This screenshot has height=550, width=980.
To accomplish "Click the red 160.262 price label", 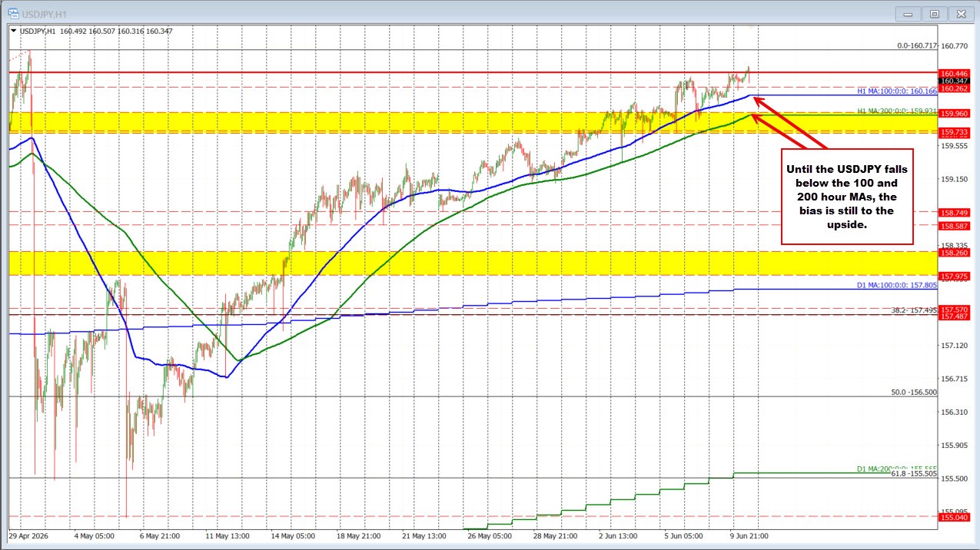I will 954,88.
